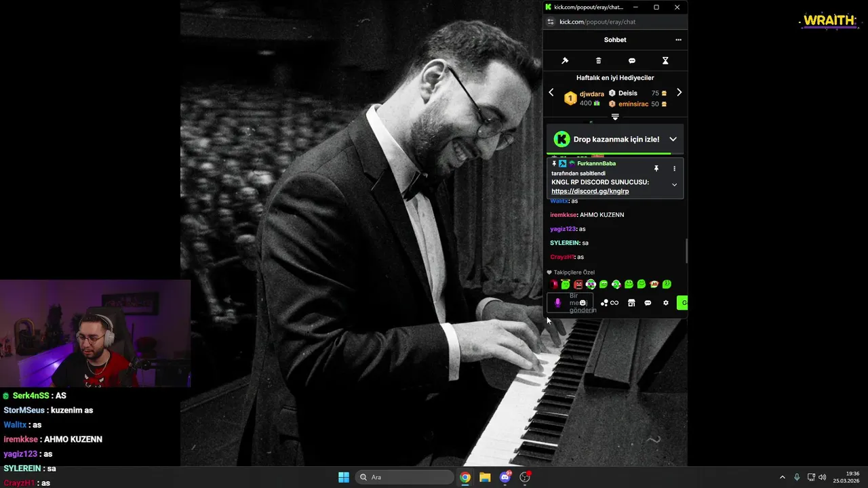Click the trash can clear-chat icon
The height and width of the screenshot is (488, 868).
pyautogui.click(x=598, y=61)
